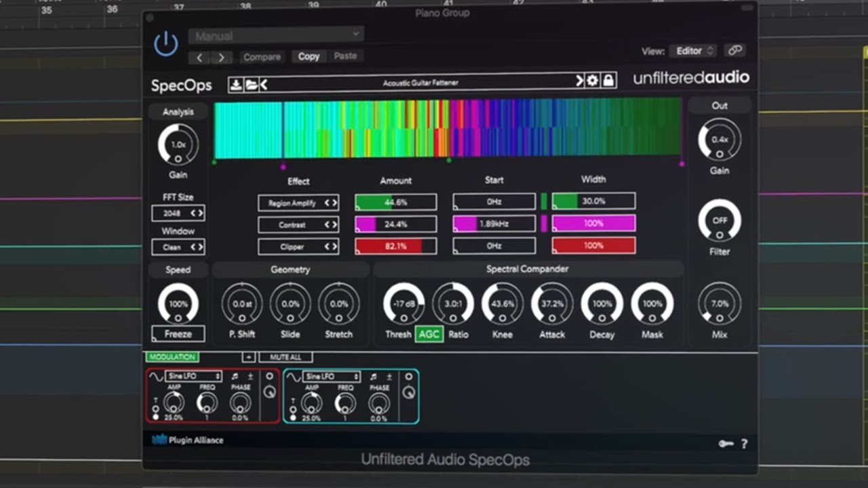The image size is (868, 488).
Task: Click the AMP knob in red modulator
Action: tap(174, 403)
